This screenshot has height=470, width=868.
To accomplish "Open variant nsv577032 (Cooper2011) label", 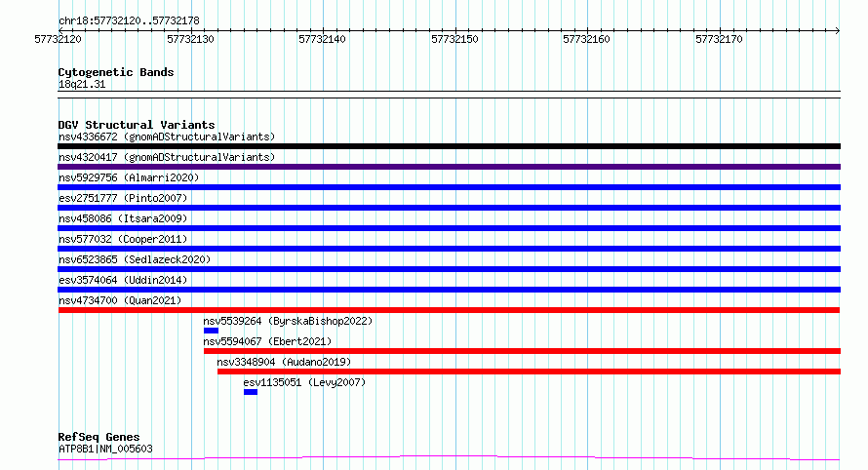I will click(123, 239).
